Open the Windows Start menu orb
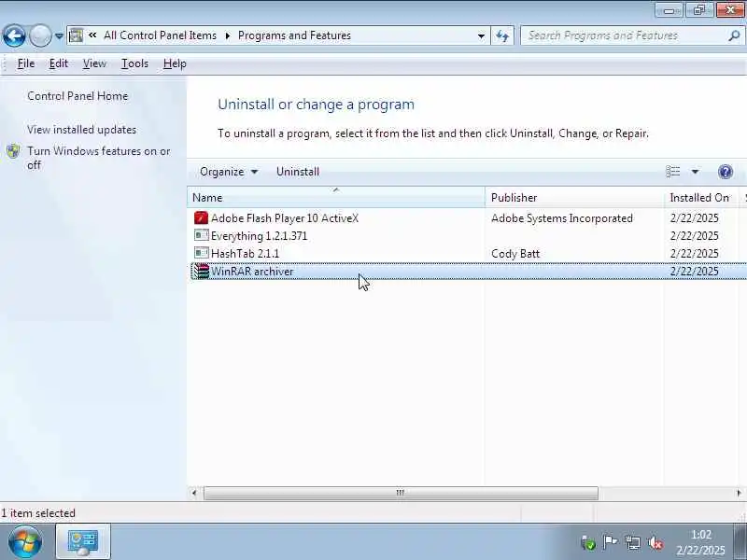747x560 pixels. (24, 542)
